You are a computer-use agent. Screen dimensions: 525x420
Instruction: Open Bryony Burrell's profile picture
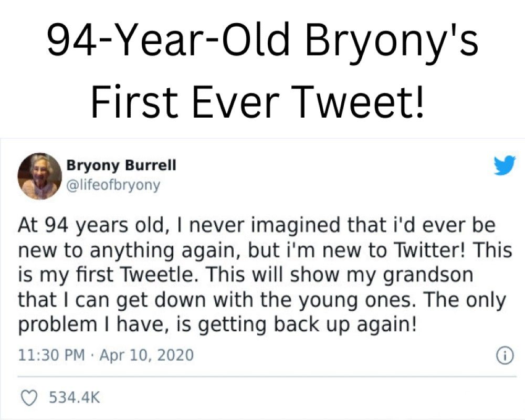(x=39, y=175)
